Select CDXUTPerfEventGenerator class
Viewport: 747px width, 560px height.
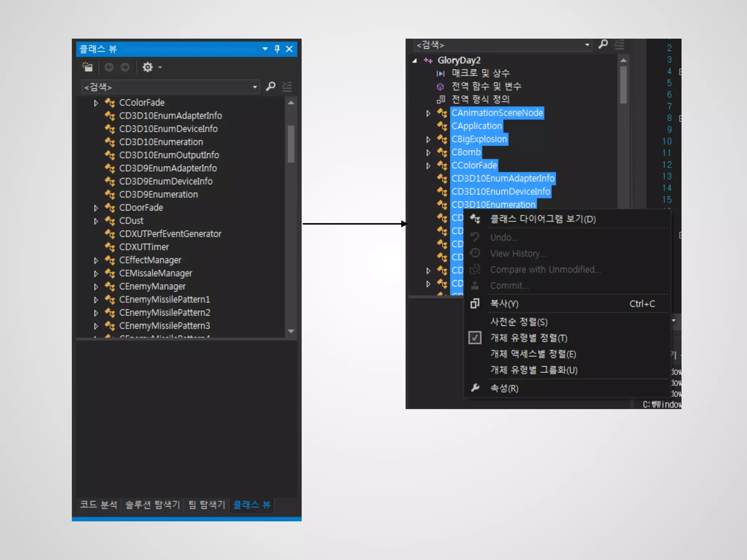[170, 234]
